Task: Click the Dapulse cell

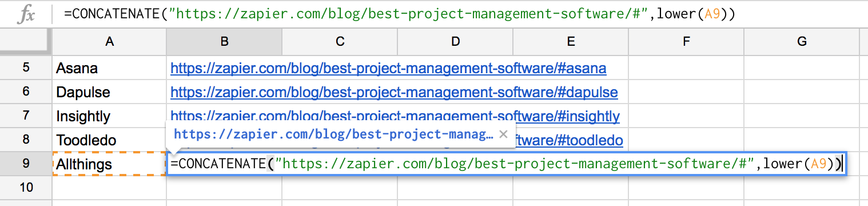Action: [109, 92]
